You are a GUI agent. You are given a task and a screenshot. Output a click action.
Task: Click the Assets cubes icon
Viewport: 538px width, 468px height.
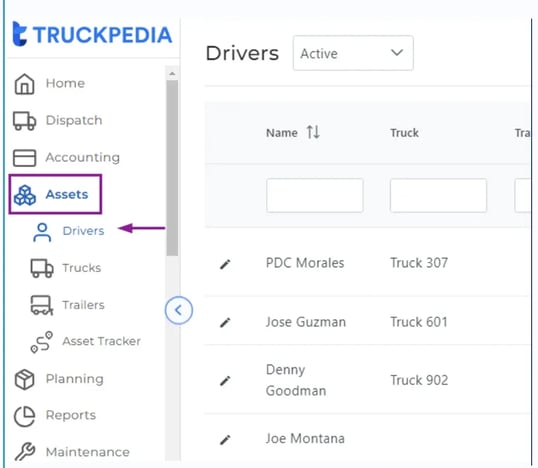[25, 195]
